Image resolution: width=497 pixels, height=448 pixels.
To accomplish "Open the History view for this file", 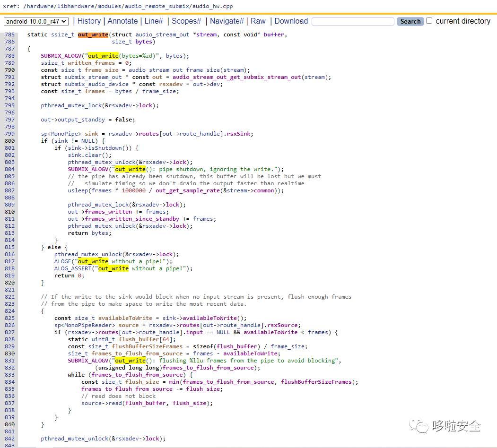I will coord(89,21).
